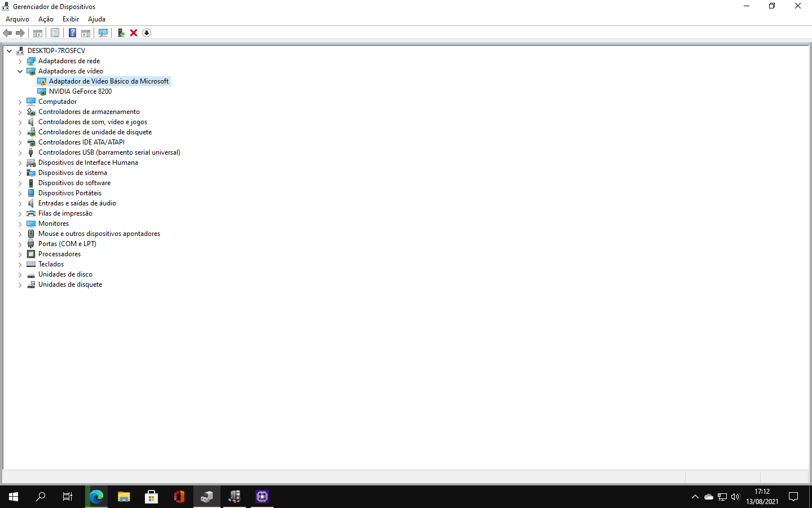812x508 pixels.
Task: Switch to the Device Manager taskbar button
Action: (207, 497)
